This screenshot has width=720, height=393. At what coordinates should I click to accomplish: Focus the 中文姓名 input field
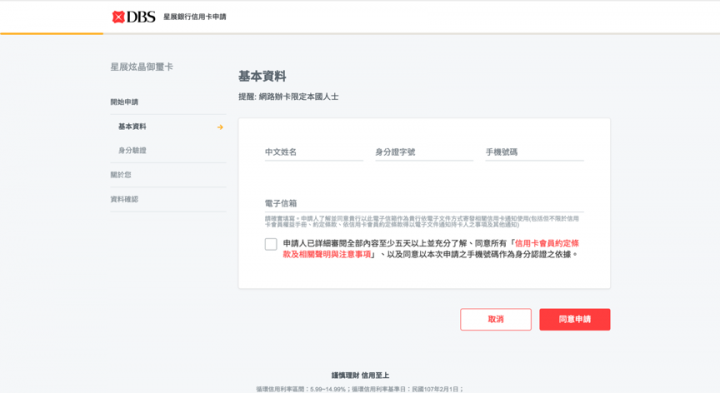tap(314, 152)
